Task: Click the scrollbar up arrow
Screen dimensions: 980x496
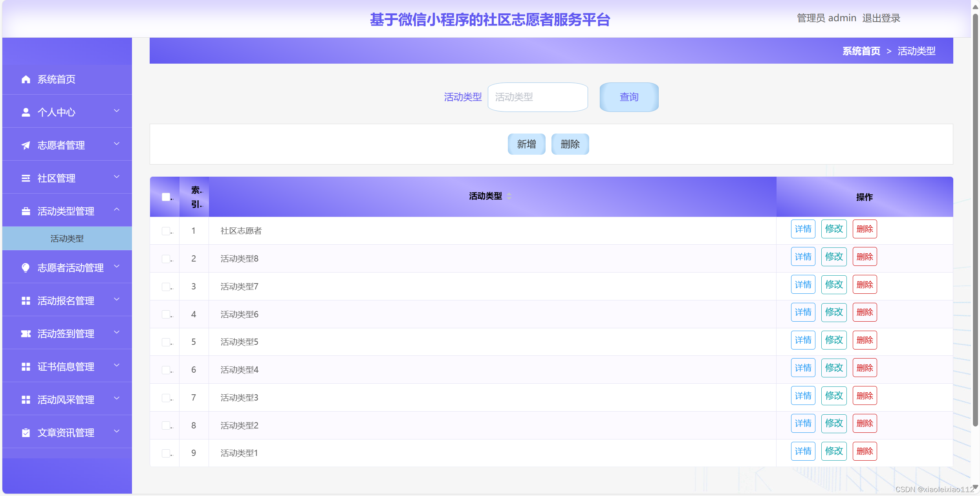Action: click(x=975, y=7)
